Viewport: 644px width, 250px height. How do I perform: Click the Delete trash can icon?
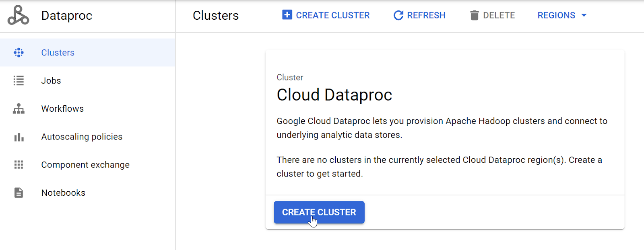[475, 15]
